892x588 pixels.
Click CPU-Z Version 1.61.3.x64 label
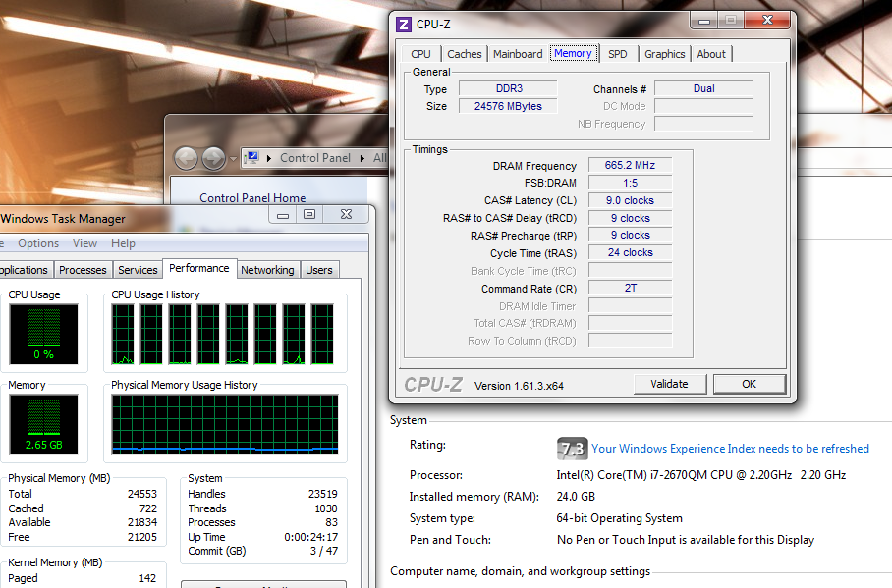(x=519, y=386)
